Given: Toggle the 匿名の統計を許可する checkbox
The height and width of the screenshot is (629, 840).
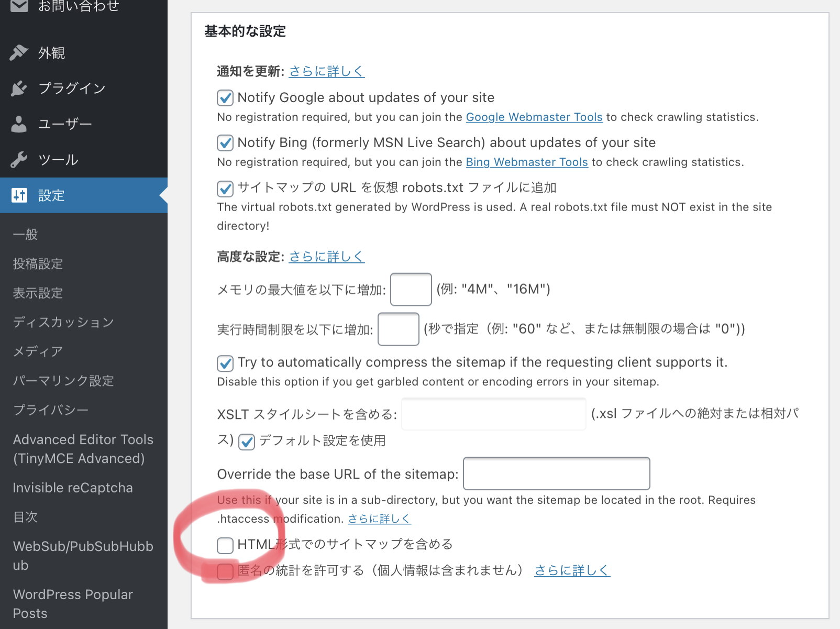Looking at the screenshot, I should point(225,571).
